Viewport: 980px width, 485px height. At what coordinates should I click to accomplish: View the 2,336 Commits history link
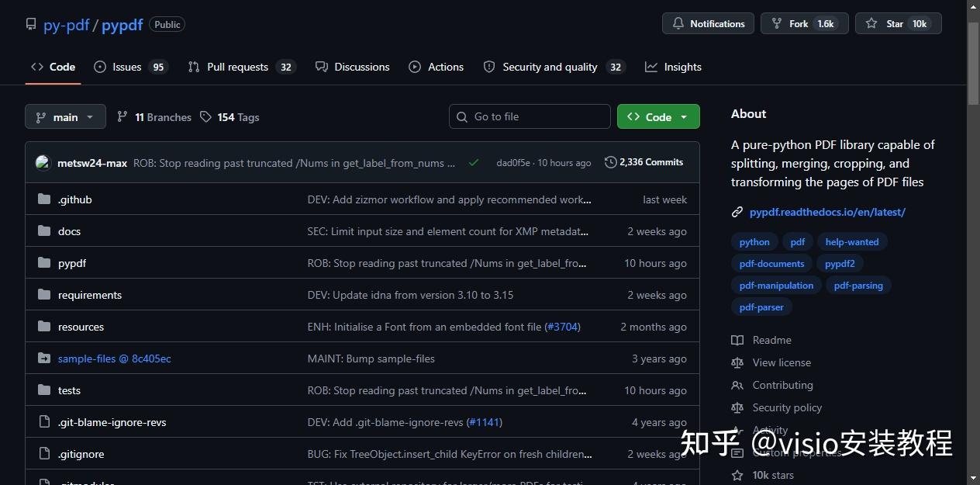click(644, 162)
